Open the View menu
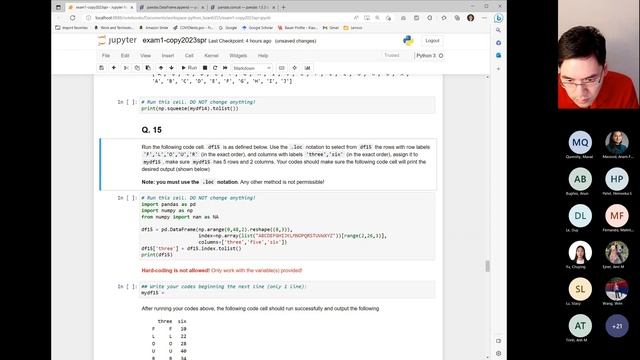The image size is (640, 360). [x=145, y=56]
